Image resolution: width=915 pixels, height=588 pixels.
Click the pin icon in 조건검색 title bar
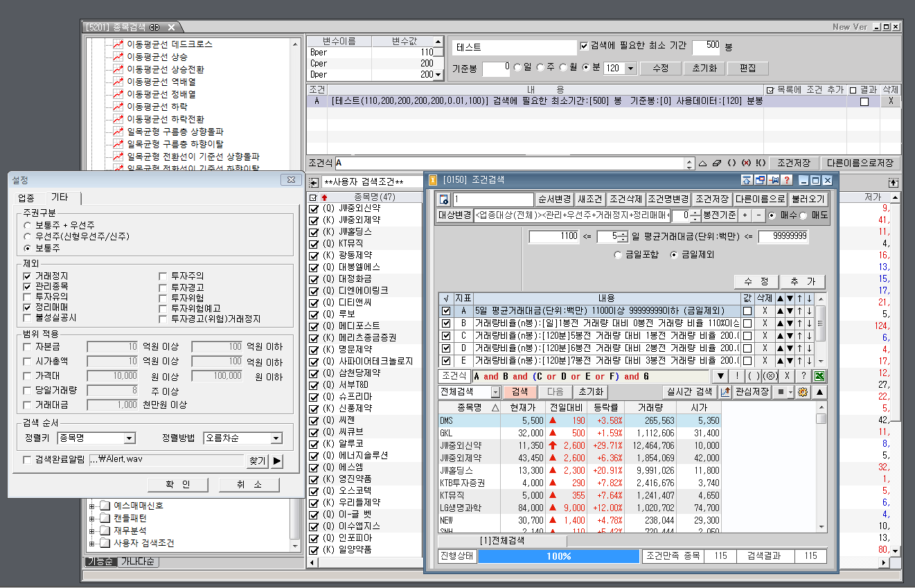coord(774,180)
